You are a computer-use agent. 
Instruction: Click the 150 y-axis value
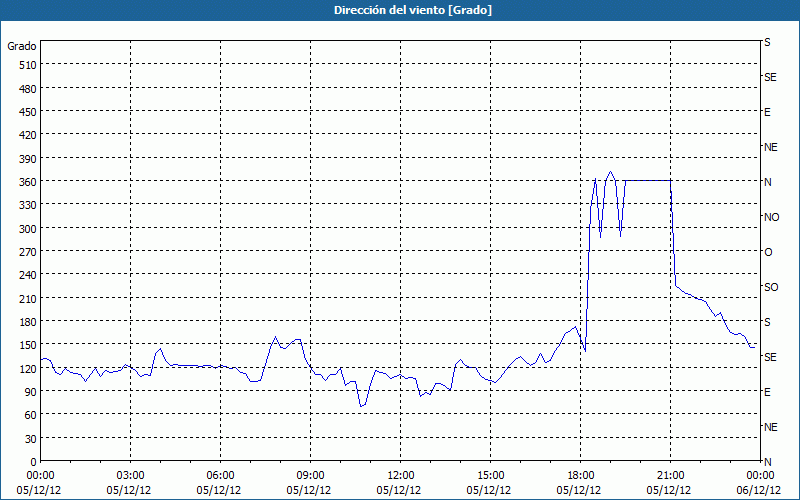pos(28,345)
